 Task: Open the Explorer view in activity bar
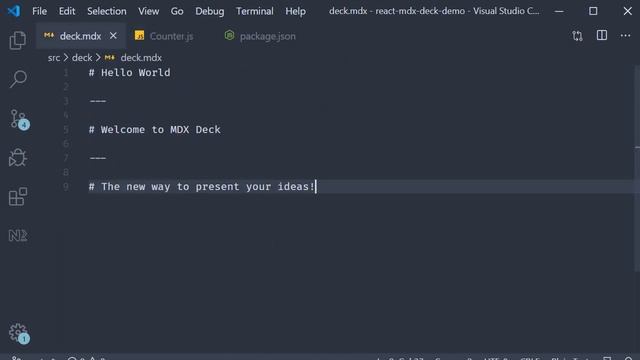pyautogui.click(x=18, y=40)
